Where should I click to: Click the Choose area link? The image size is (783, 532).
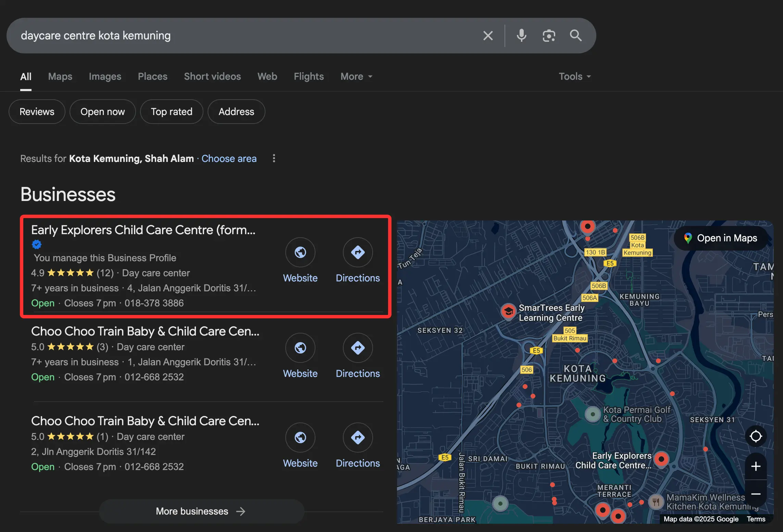229,159
